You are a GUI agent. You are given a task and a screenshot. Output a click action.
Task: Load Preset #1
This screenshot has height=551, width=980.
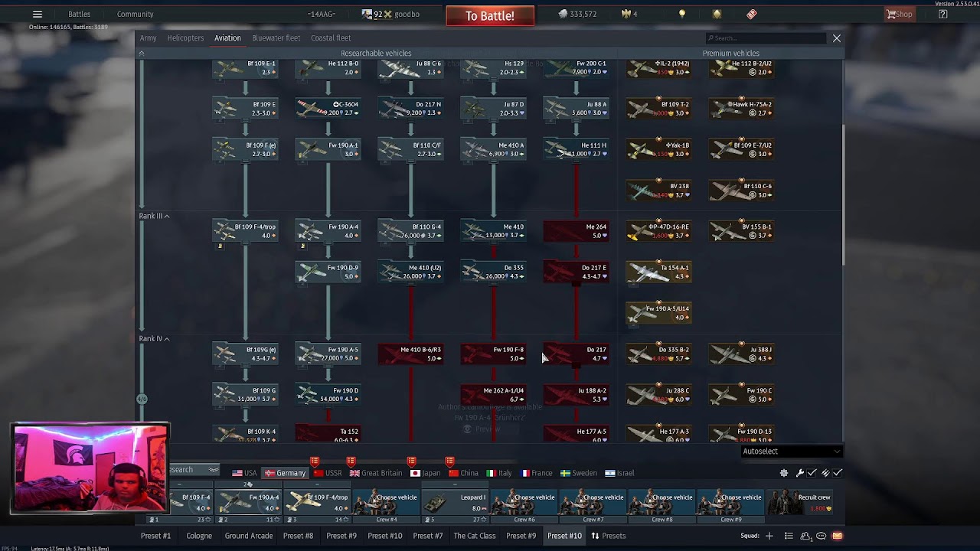[155, 536]
